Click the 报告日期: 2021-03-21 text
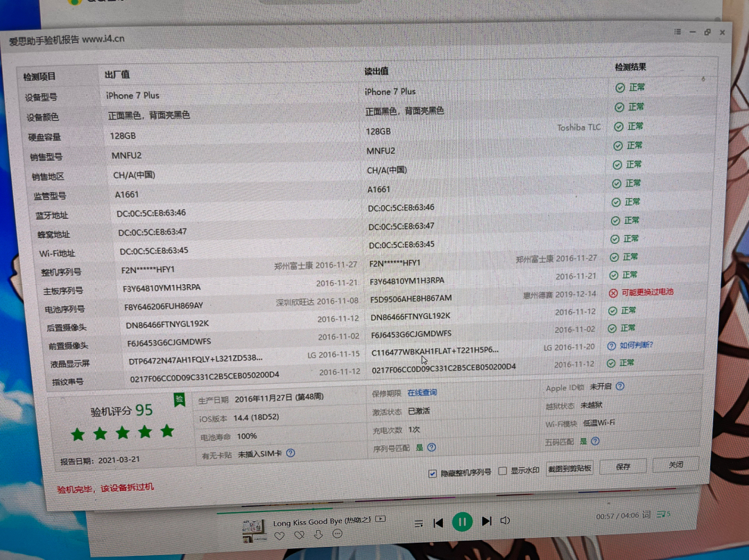 [x=100, y=460]
